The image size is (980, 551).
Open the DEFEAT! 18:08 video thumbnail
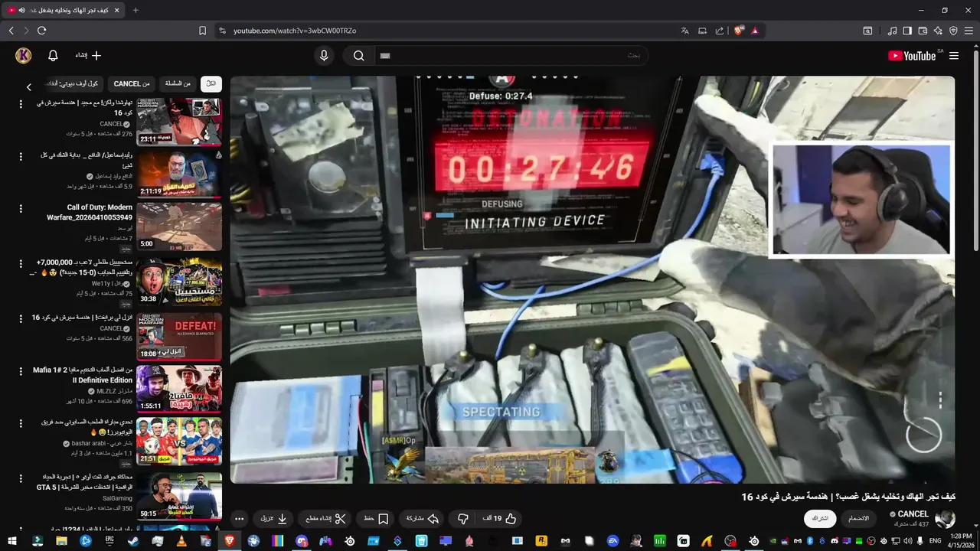pyautogui.click(x=179, y=336)
